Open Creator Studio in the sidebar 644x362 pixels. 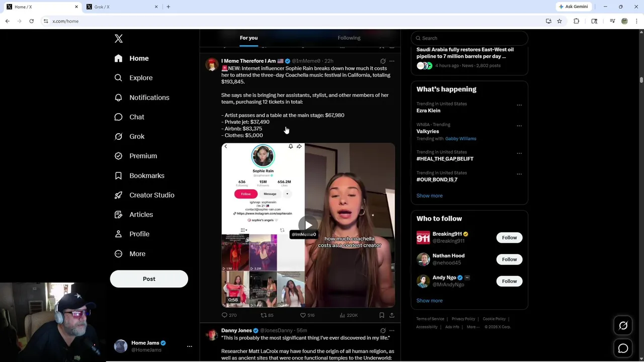144,195
